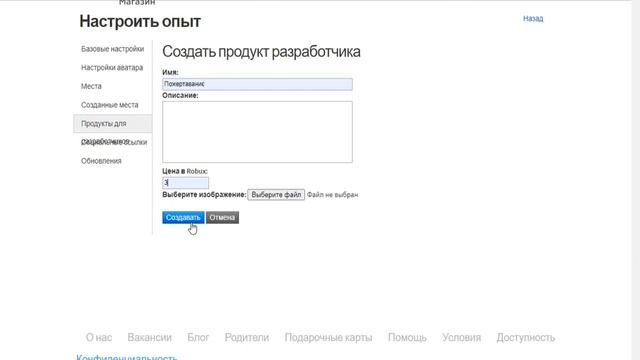Open the Вакансии footer link
The width and height of the screenshot is (640, 360).
pos(149,338)
